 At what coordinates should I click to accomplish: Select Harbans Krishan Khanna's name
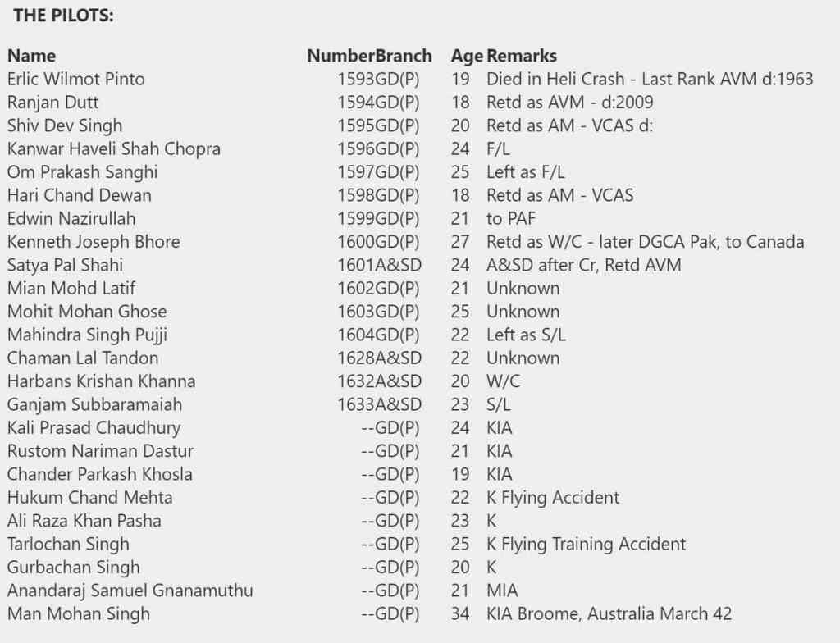(x=101, y=381)
